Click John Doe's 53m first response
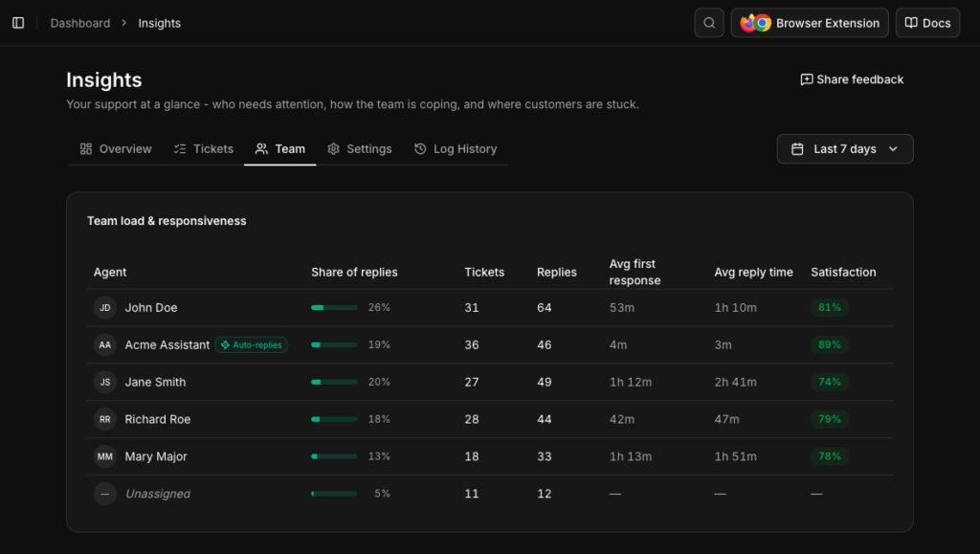Viewport: 980px width, 554px height. point(622,307)
